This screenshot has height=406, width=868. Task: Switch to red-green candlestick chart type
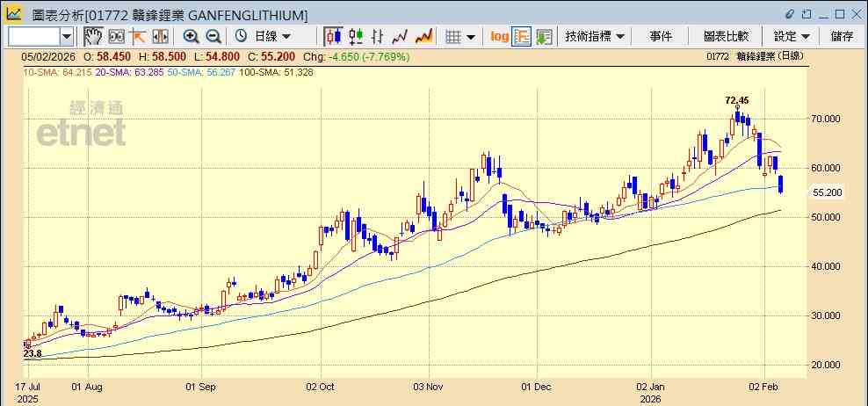[x=356, y=37]
